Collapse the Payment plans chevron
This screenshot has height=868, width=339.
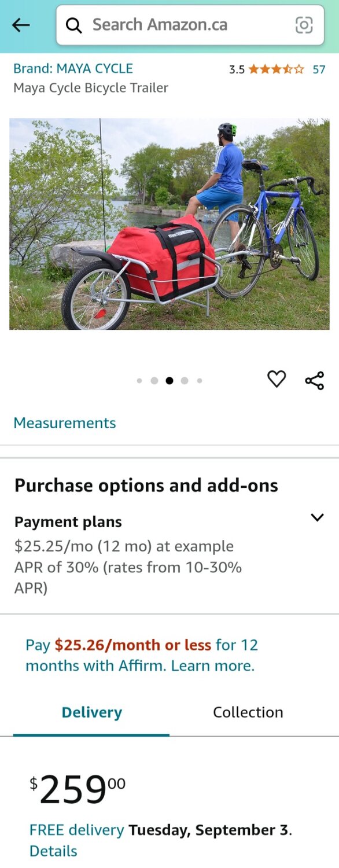(x=317, y=518)
